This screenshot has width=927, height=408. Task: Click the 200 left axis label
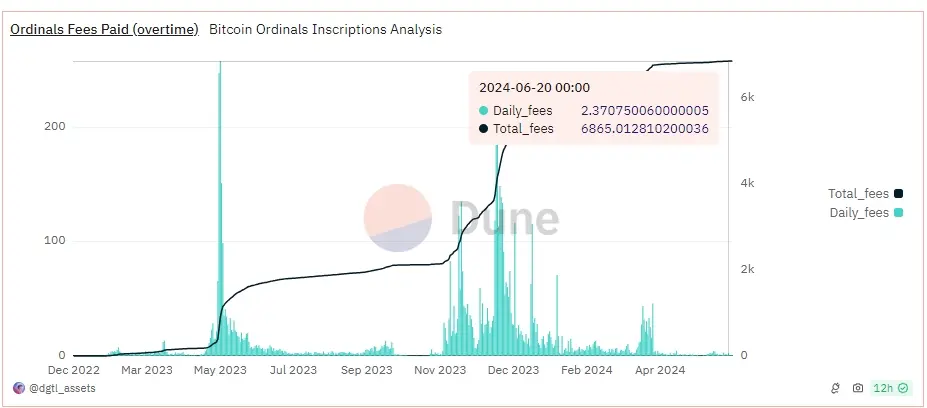pyautogui.click(x=55, y=127)
